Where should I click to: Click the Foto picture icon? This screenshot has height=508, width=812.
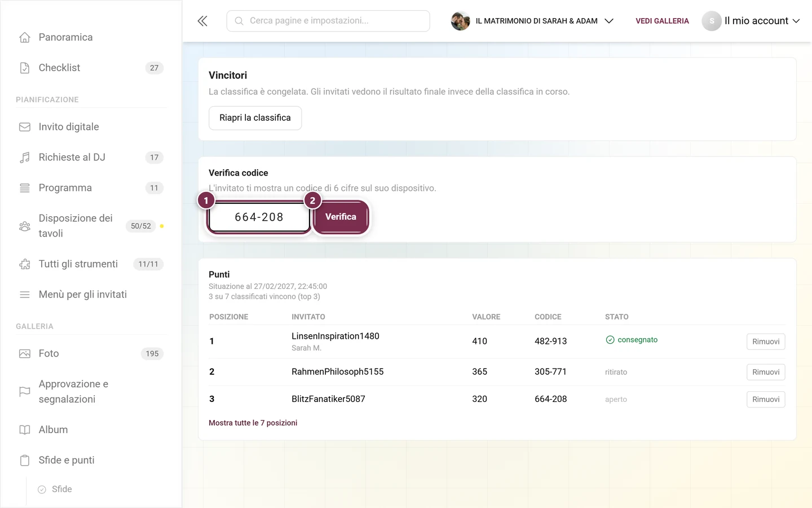[x=25, y=354]
